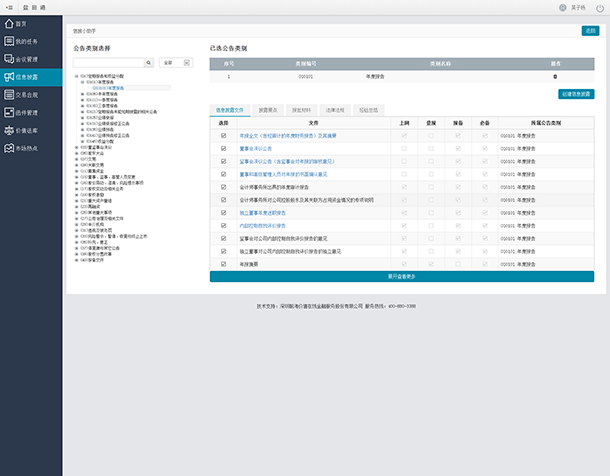
Task: Open the 内部控制自我评价报告 link
Action: [x=263, y=226]
